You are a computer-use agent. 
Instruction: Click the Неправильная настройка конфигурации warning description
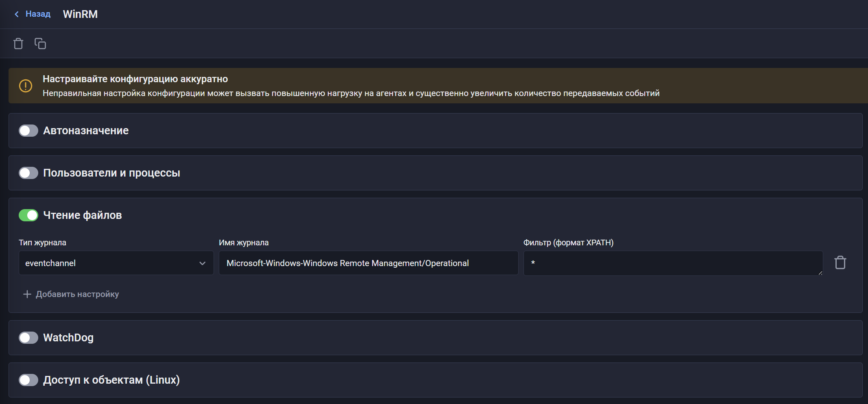coord(351,93)
